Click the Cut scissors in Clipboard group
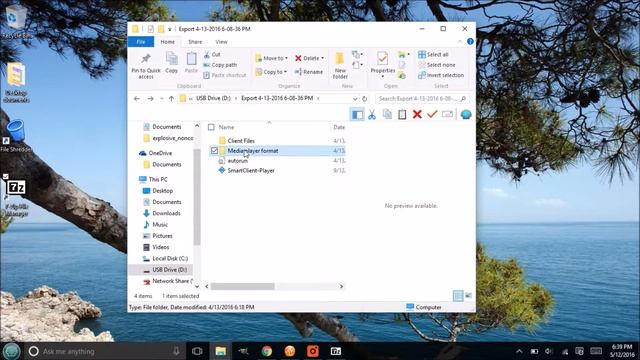The image size is (640, 360). click(x=212, y=54)
